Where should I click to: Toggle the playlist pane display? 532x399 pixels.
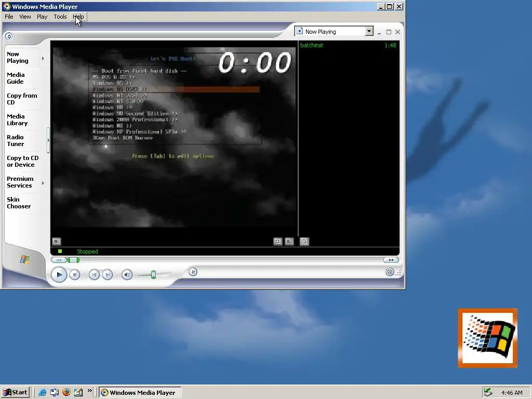(304, 241)
